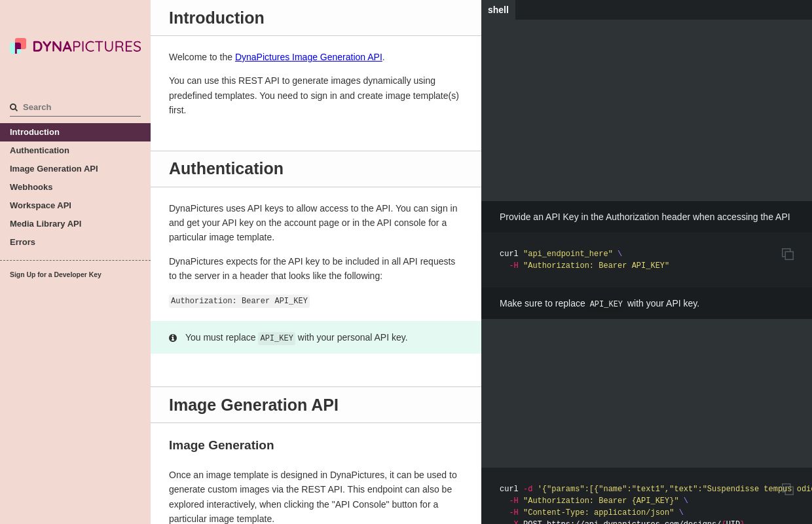Open DynaPictures Image Generation API link

(308, 57)
